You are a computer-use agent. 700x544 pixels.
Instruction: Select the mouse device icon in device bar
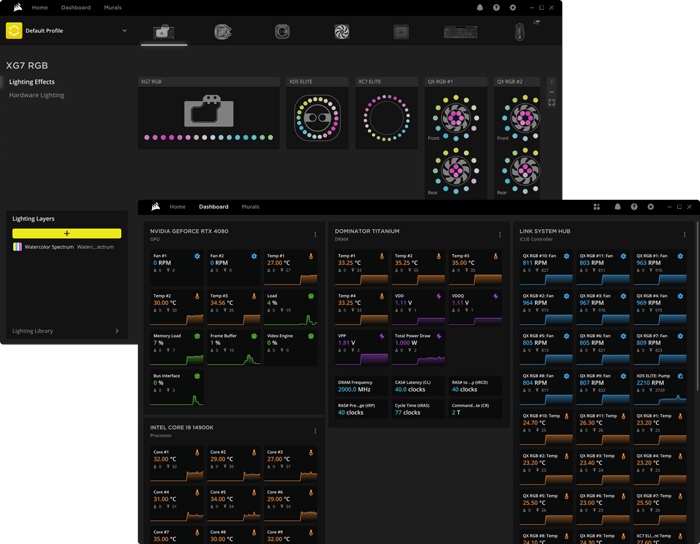(x=519, y=32)
